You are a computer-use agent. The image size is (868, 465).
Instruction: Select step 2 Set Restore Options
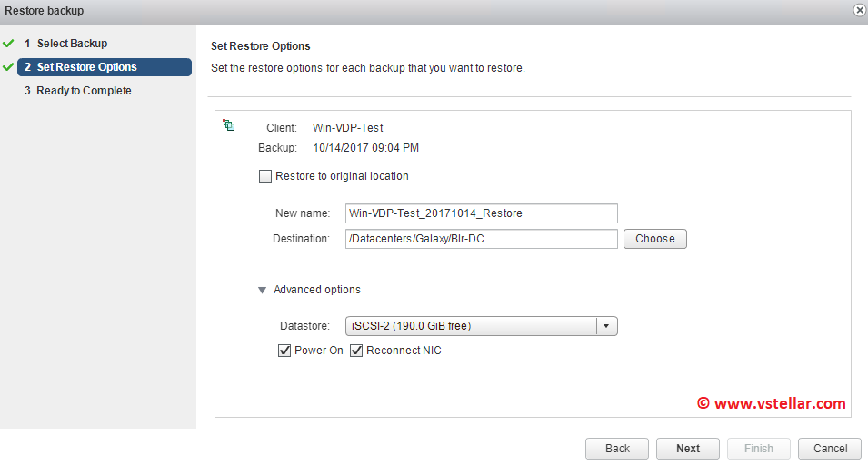point(86,67)
